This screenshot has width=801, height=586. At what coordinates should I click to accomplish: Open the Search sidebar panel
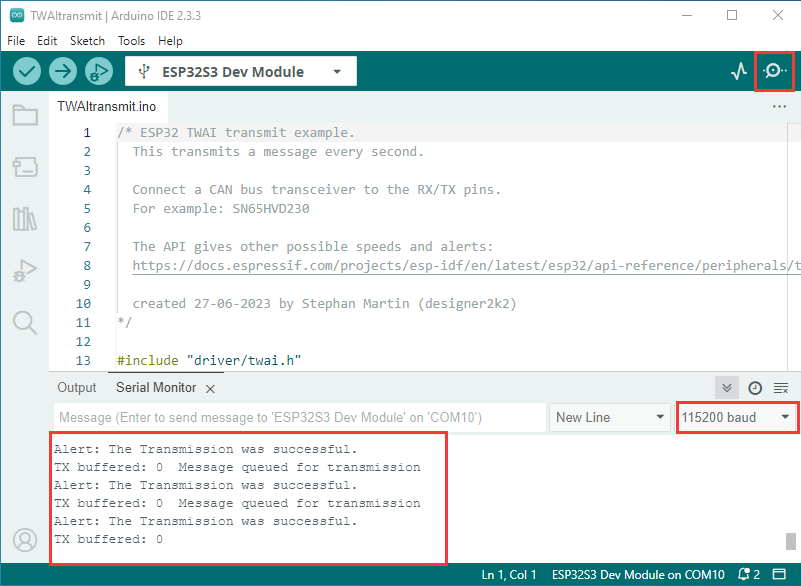25,323
